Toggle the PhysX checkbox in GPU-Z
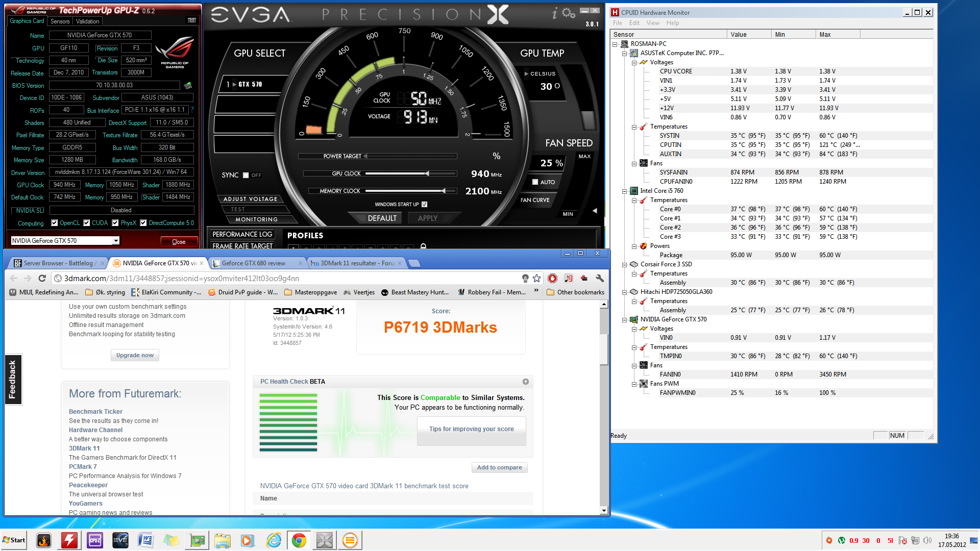 click(x=115, y=223)
